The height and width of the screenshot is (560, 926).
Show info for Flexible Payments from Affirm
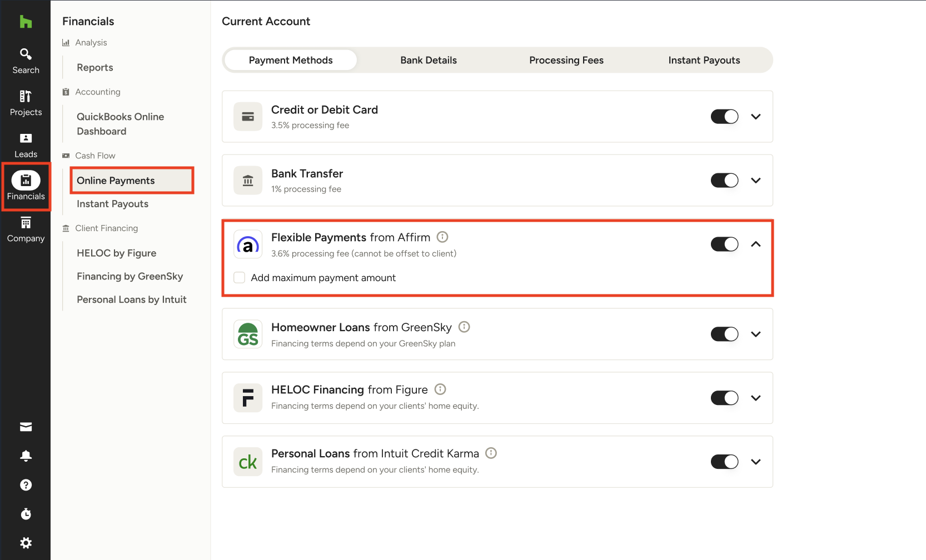(x=442, y=237)
